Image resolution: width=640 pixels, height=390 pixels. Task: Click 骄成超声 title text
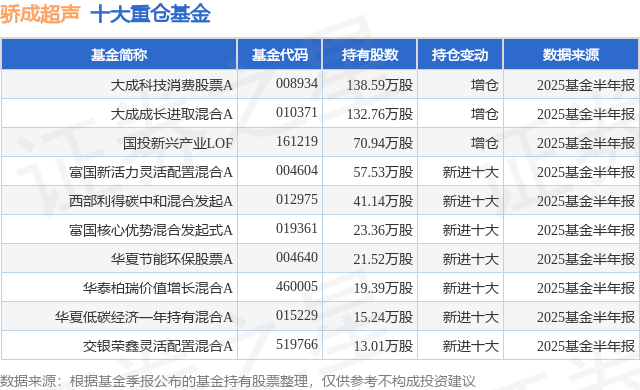(40, 14)
